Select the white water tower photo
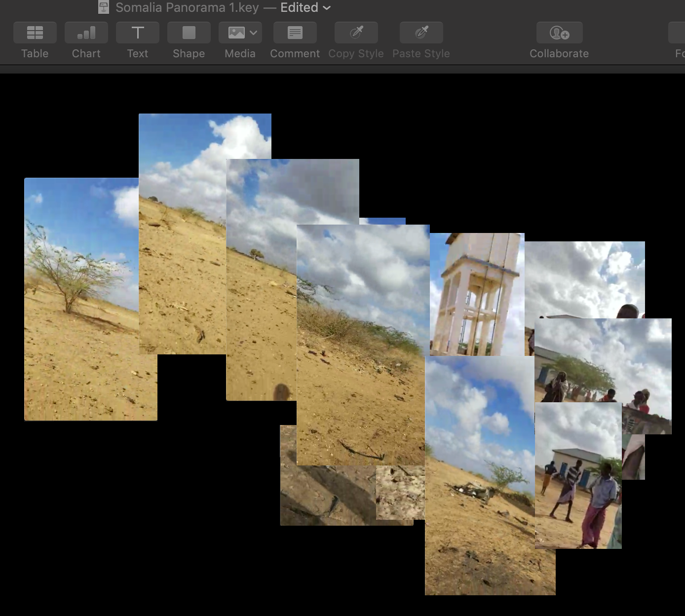 (477, 294)
